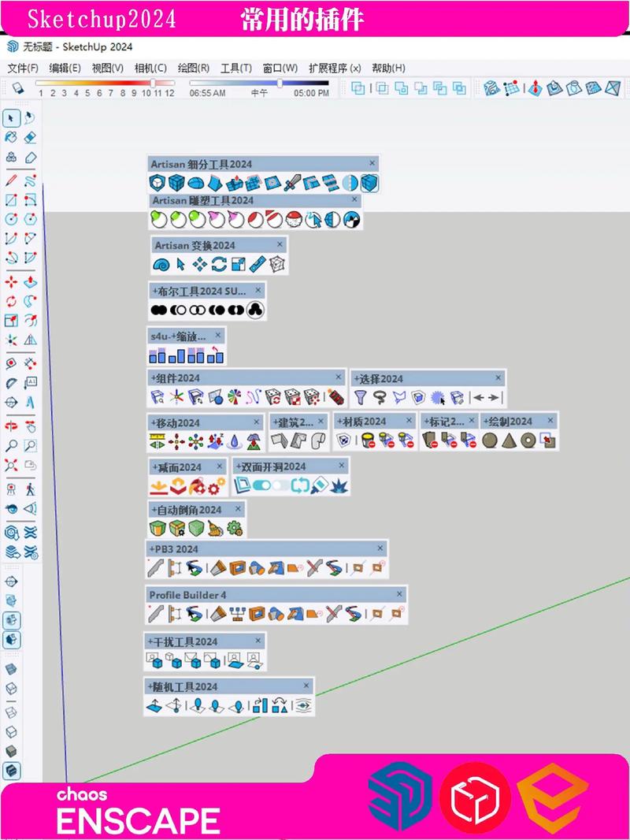
Task: Toggle the white switch in 双面开洞2024 toolbar
Action: tap(280, 486)
